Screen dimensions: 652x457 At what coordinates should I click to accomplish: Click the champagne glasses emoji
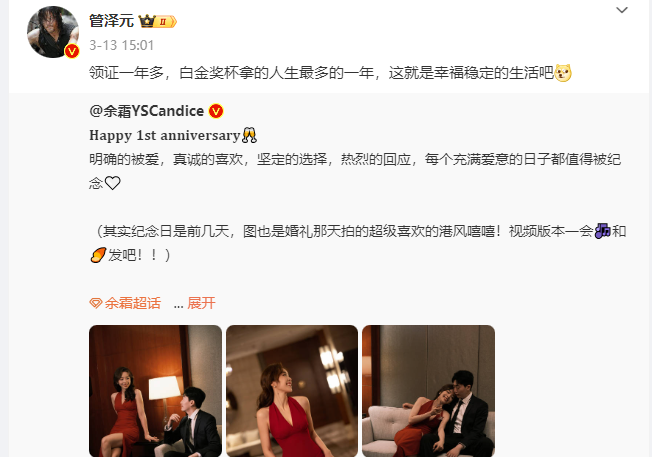tap(249, 135)
